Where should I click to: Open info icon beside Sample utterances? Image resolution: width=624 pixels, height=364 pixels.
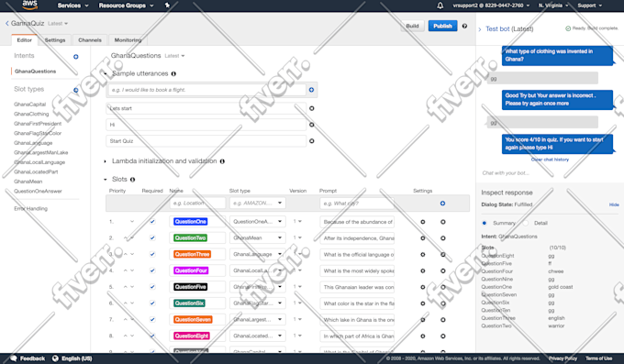(x=173, y=73)
